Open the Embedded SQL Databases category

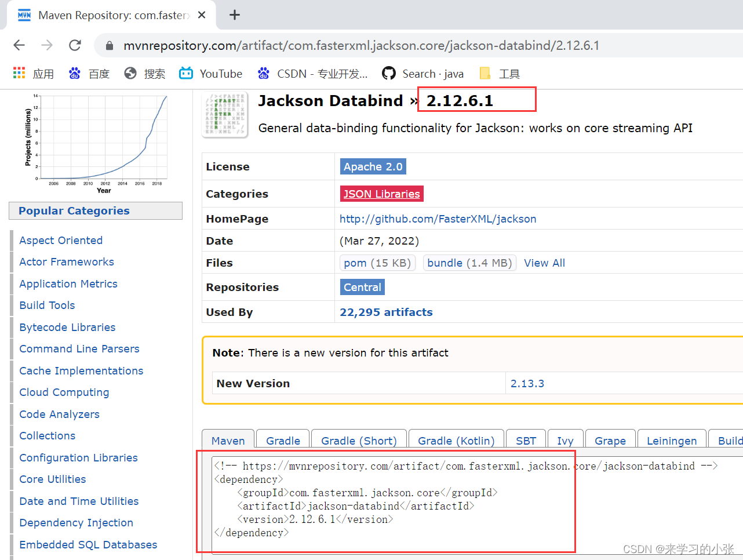(88, 545)
